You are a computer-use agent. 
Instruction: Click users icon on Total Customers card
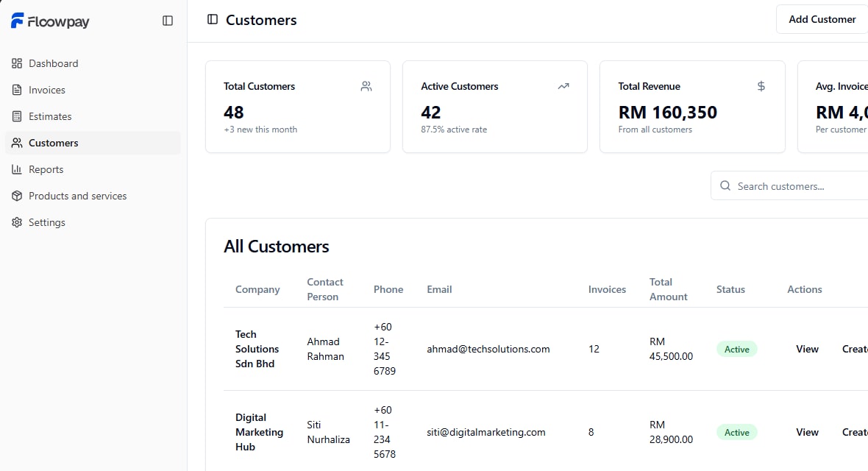point(366,86)
